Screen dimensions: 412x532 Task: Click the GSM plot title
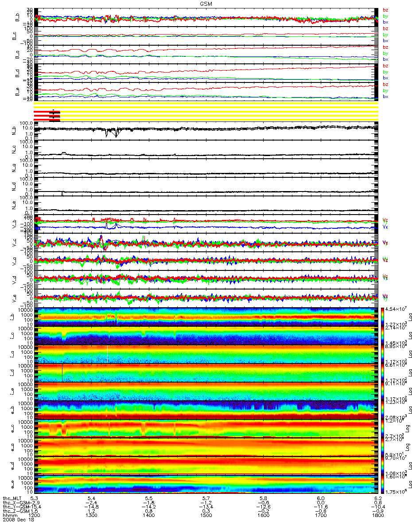pyautogui.click(x=206, y=3)
